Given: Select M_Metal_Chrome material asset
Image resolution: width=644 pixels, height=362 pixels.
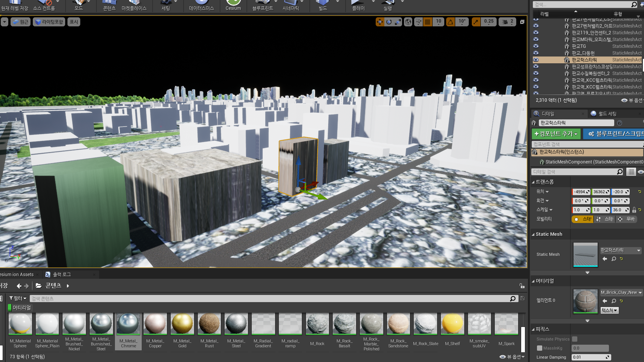Looking at the screenshot, I should pos(128,331).
